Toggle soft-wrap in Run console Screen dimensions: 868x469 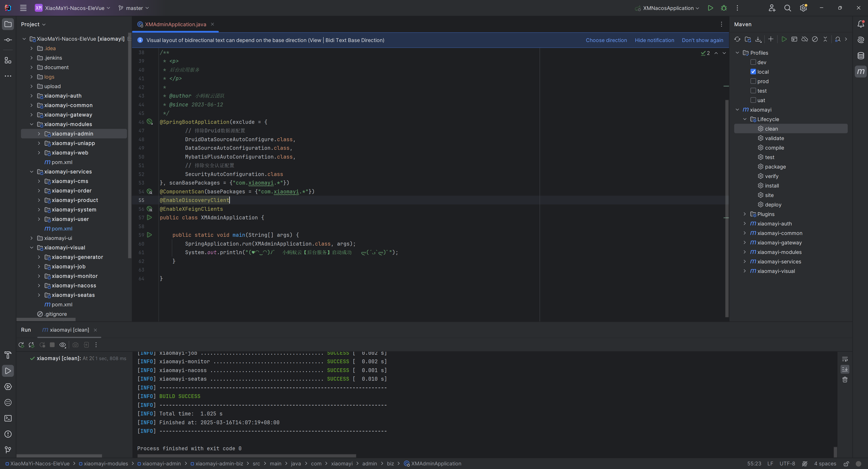[x=845, y=359]
